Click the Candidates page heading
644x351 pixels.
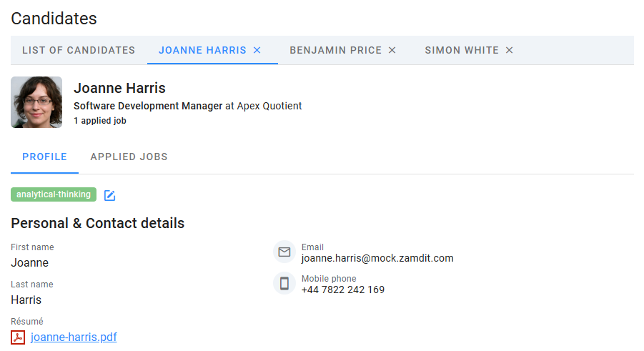[54, 19]
